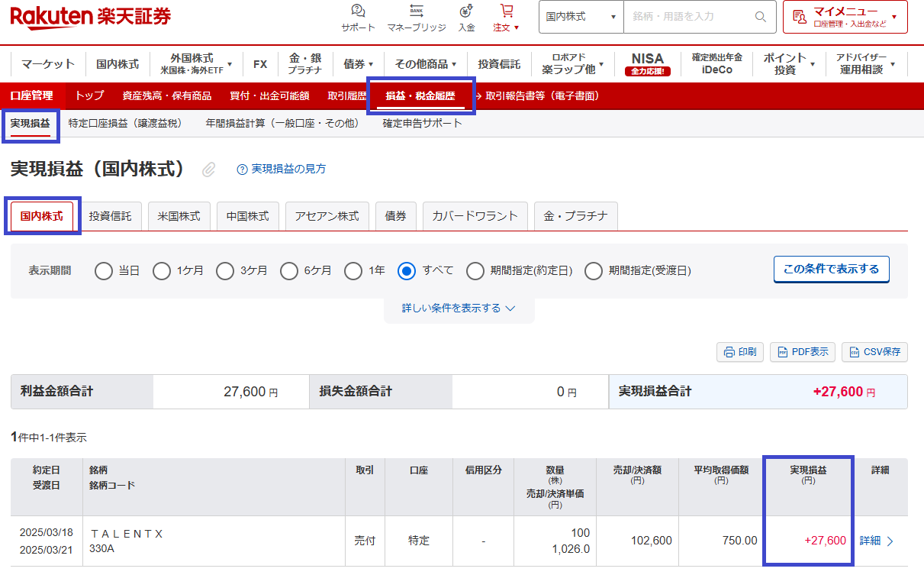924x575 pixels.
Task: Open the マイメニュー dropdown
Action: (x=845, y=17)
